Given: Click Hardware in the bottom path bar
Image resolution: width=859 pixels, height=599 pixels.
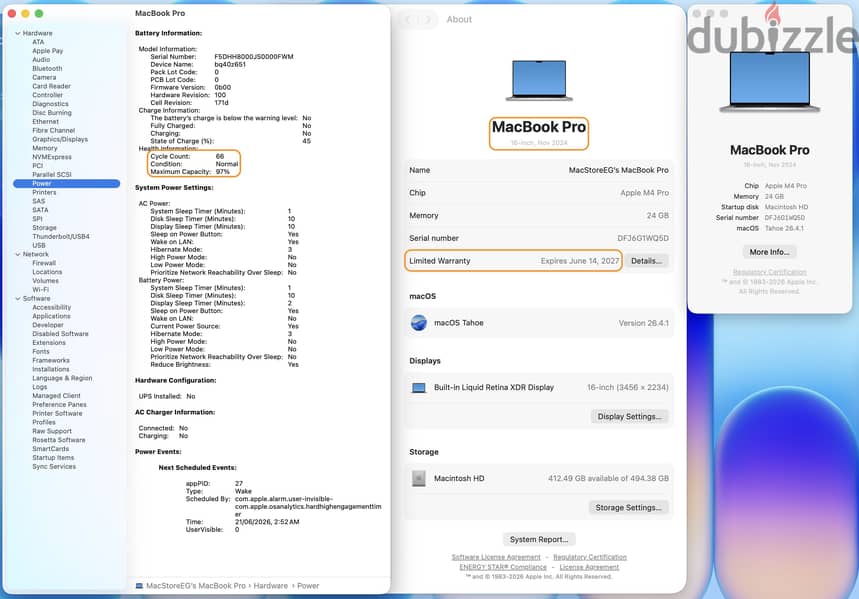Looking at the screenshot, I should pyautogui.click(x=271, y=586).
